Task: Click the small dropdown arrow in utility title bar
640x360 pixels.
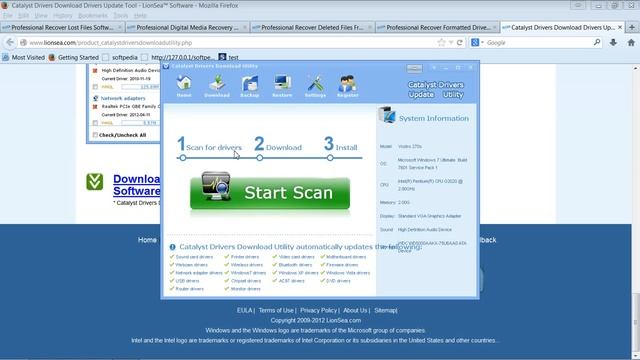Action: [x=434, y=68]
